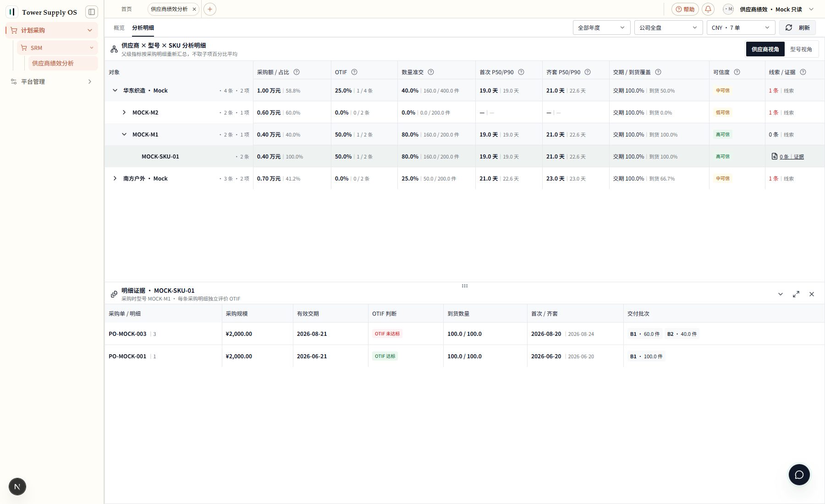Open the notifications bell

(x=708, y=9)
